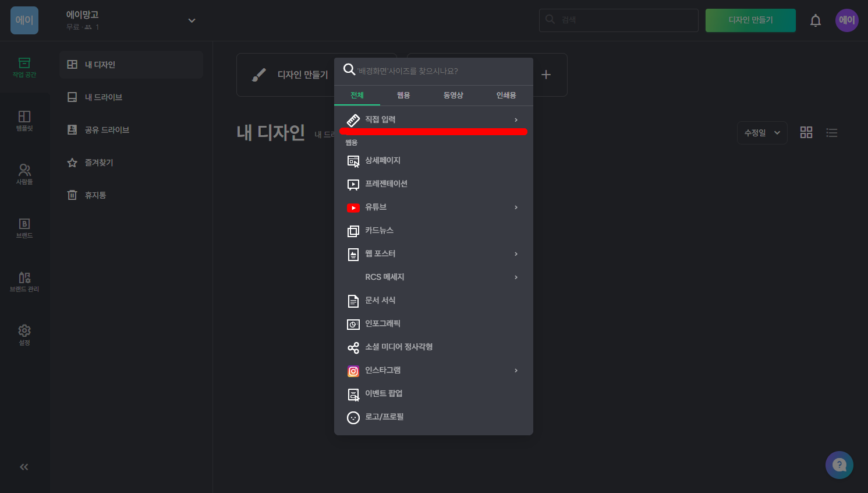868x493 pixels.
Task: Click the green 디자인 만들기 button
Action: point(750,20)
